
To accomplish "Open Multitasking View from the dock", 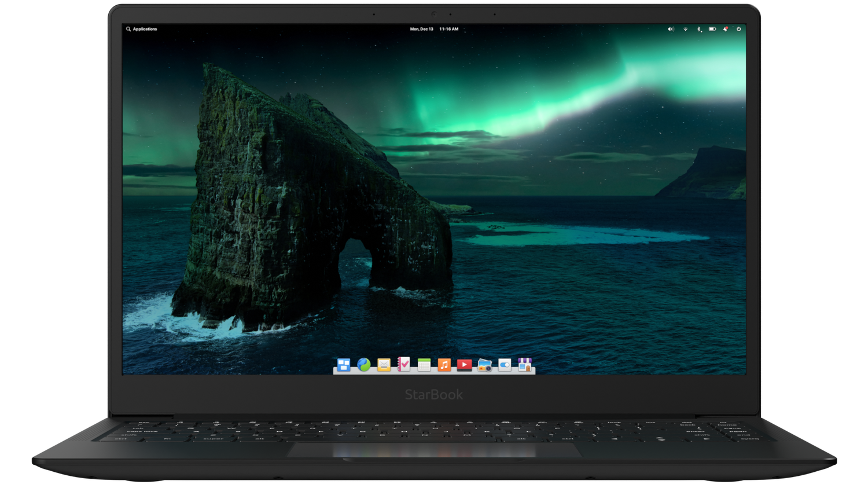I will pos(344,365).
